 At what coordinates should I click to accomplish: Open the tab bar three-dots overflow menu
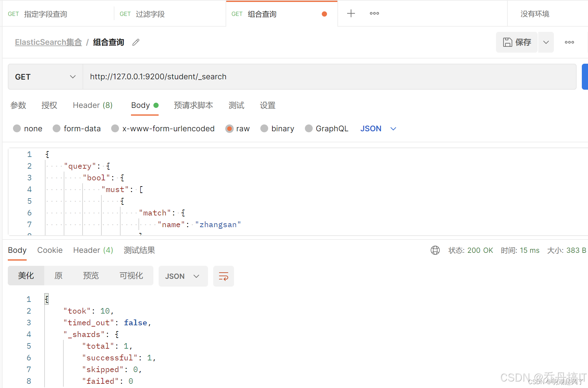coord(374,13)
